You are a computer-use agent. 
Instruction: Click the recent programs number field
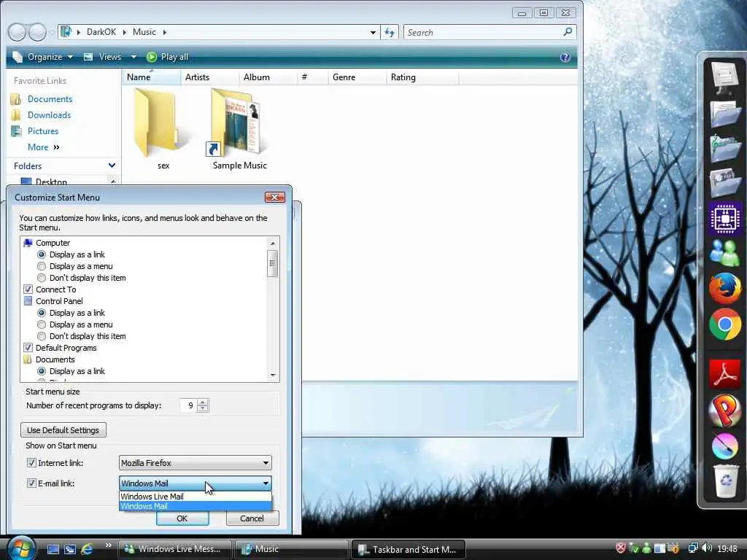[189, 405]
